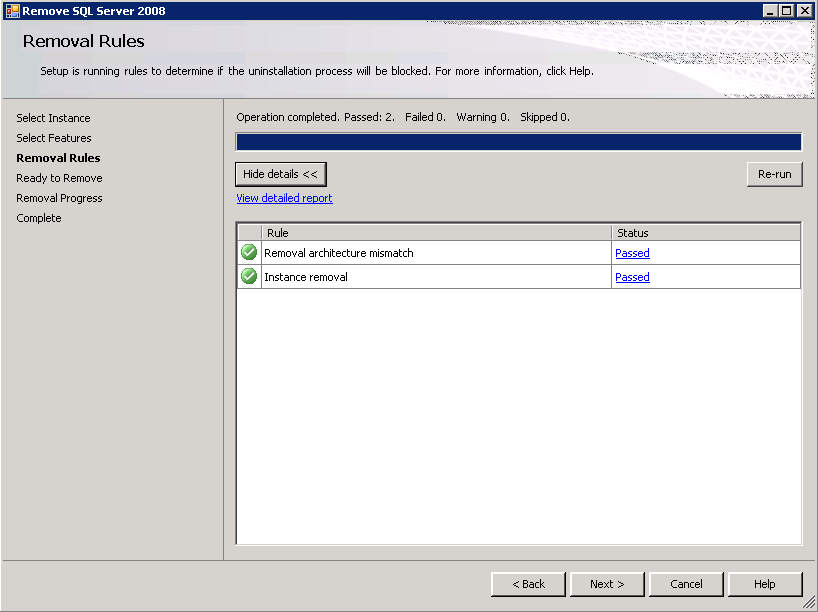
Task: Select the Select Features step
Action: 54,138
